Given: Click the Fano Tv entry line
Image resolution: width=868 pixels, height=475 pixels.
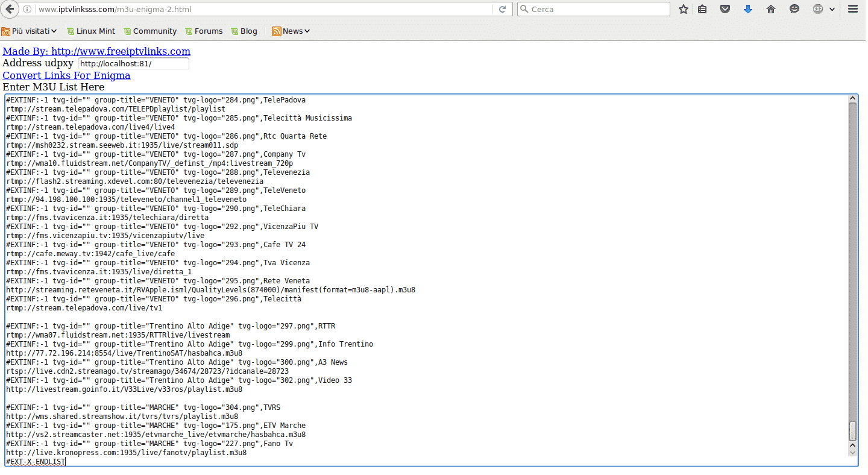Looking at the screenshot, I should 149,444.
